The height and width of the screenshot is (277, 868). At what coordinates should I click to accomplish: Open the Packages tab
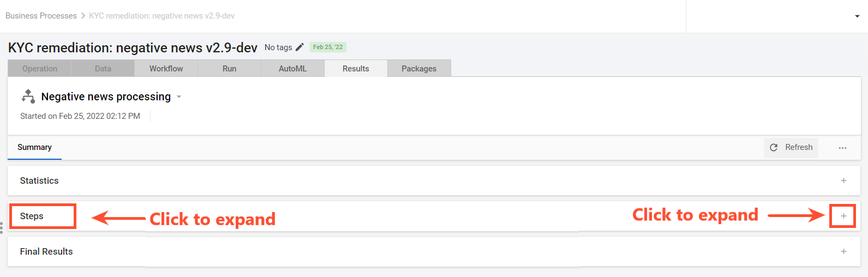click(x=419, y=68)
